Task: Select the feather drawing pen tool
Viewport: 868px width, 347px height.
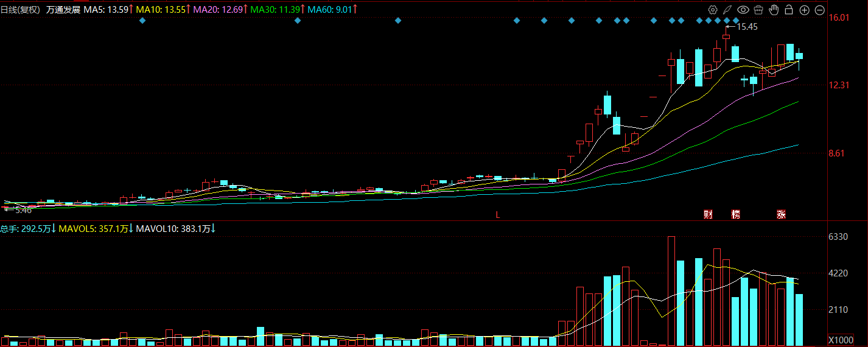Action: (x=727, y=10)
